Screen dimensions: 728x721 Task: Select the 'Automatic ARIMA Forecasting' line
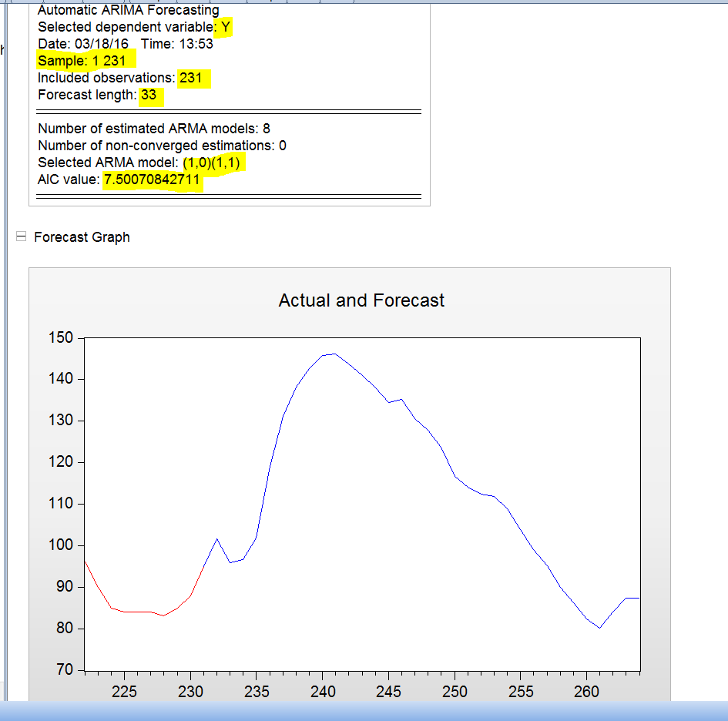click(129, 10)
